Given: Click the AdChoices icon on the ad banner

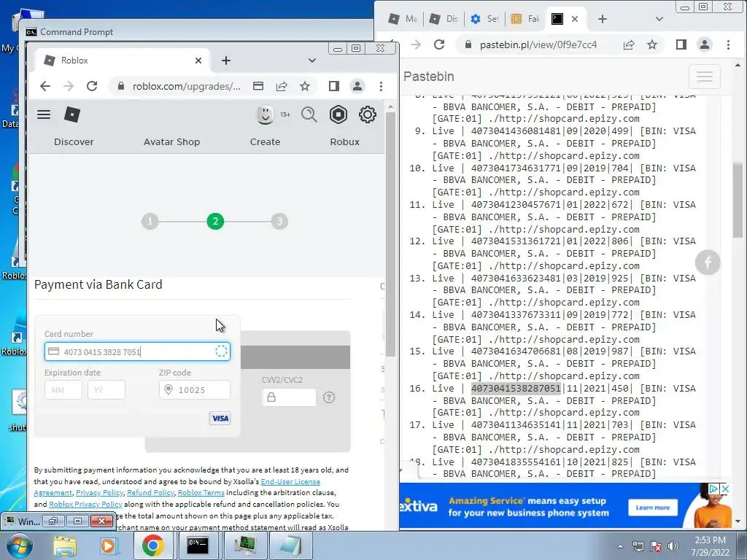Looking at the screenshot, I should 713,489.
